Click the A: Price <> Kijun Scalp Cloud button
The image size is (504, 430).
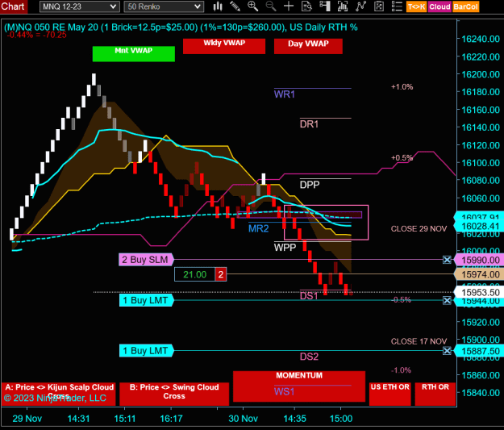coord(59,394)
